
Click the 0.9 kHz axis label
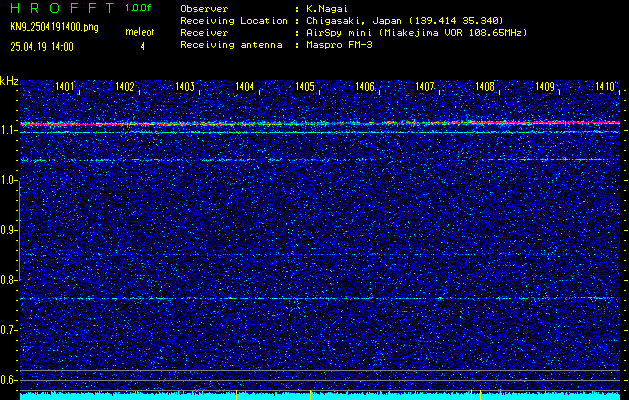click(8, 230)
